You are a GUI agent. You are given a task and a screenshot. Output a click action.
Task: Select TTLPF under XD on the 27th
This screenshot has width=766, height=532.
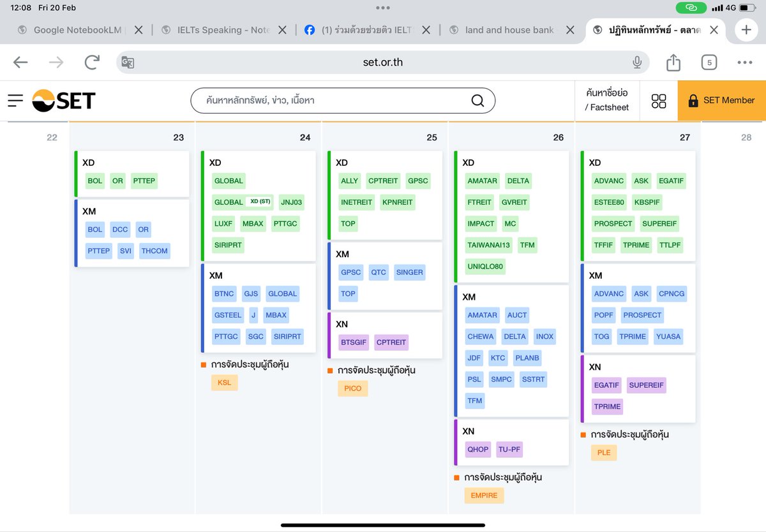pyautogui.click(x=671, y=245)
